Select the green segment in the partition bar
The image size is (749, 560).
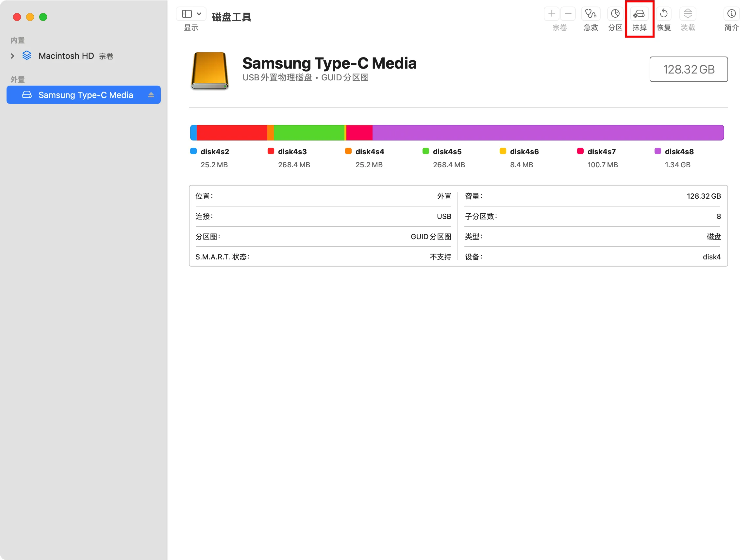309,133
